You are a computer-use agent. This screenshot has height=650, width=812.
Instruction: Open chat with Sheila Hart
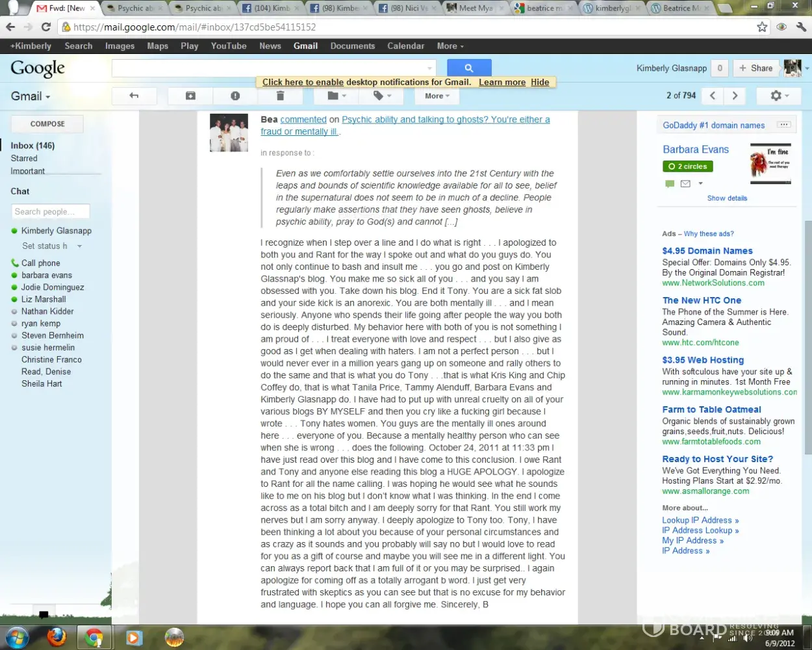click(42, 383)
